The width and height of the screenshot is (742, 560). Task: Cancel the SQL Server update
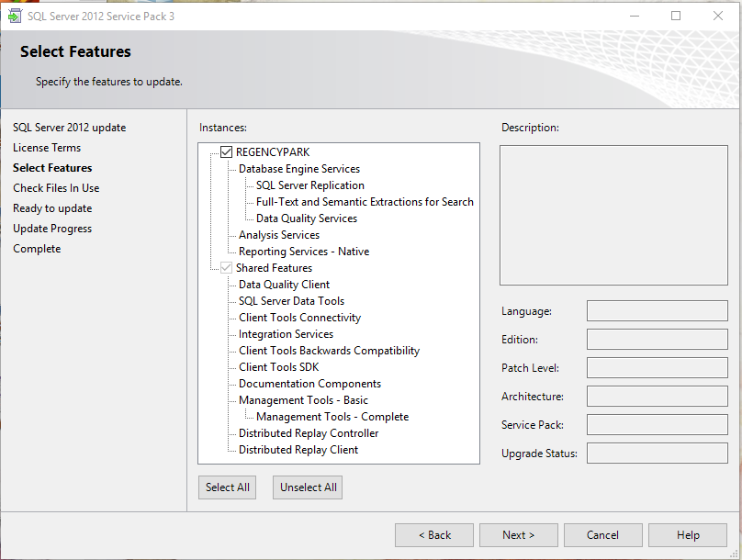[x=602, y=534]
